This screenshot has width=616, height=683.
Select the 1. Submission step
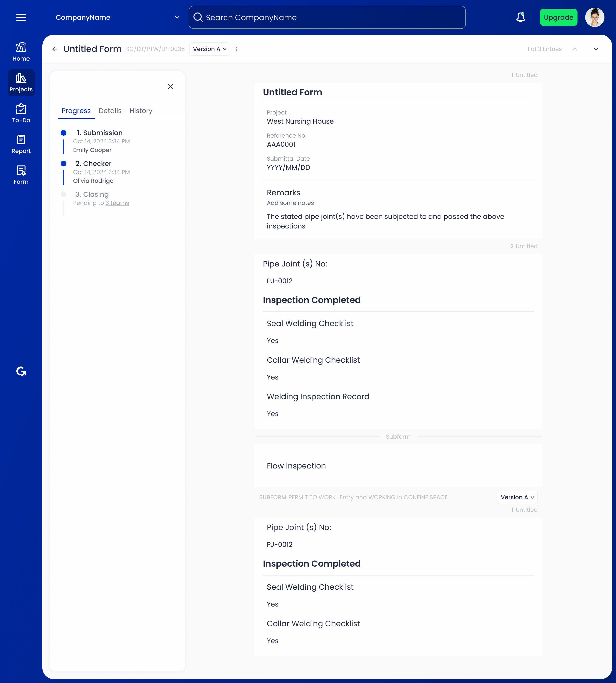(100, 133)
